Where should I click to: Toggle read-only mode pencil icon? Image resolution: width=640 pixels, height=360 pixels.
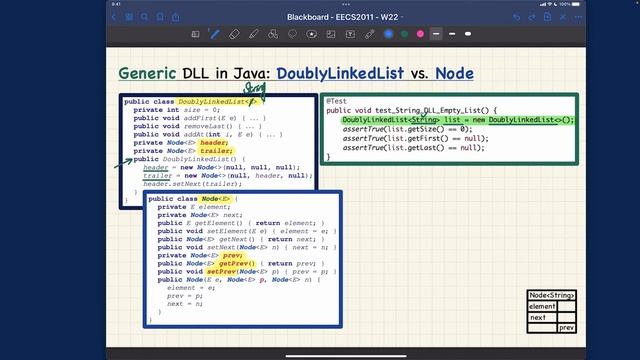pyautogui.click(x=563, y=17)
